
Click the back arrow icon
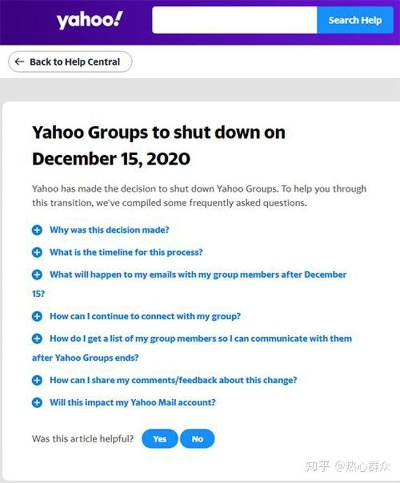tap(20, 62)
